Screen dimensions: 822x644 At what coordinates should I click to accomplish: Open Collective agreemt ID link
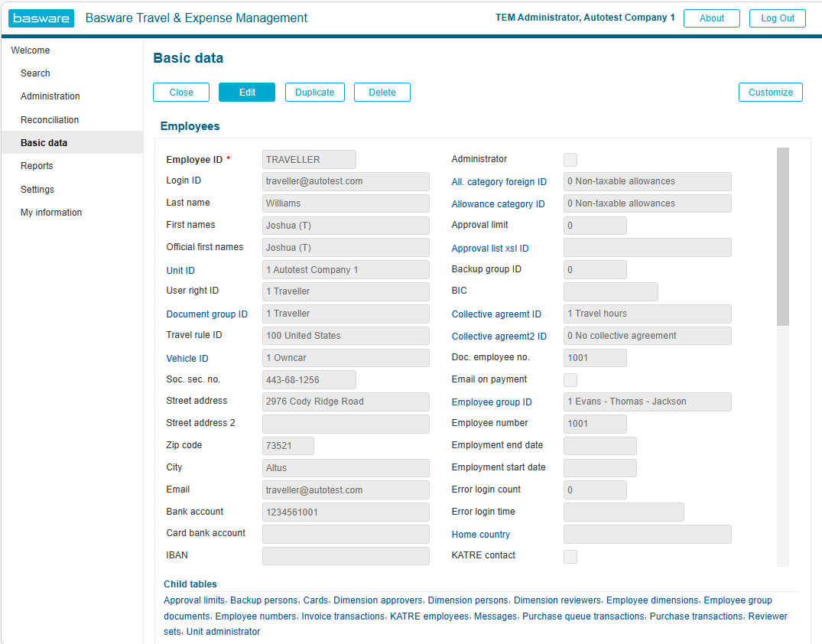pyautogui.click(x=496, y=314)
